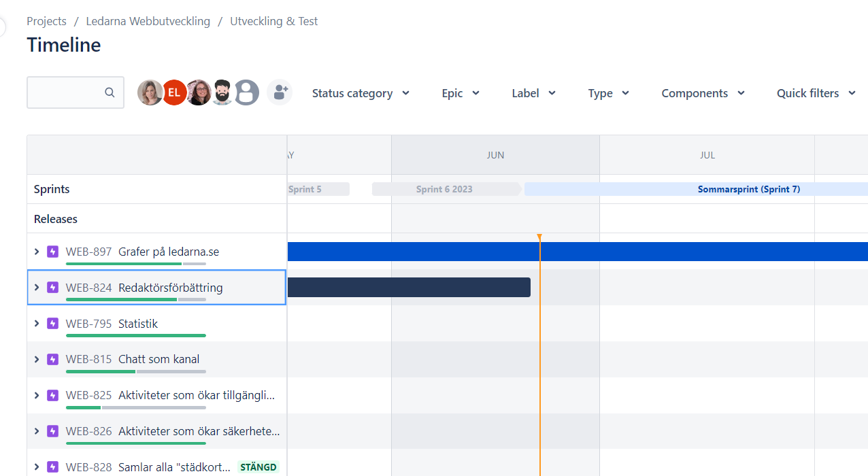
Task: Open the Quick filters dropdown
Action: (x=816, y=93)
